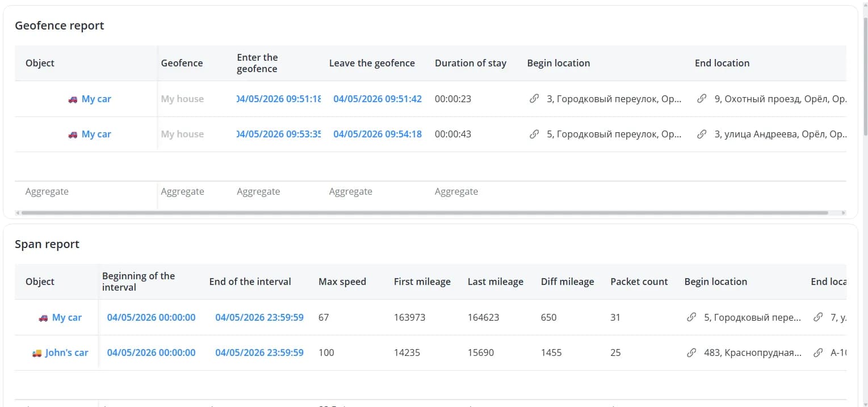Open Aggregate cell under Enter the geofence

[258, 191]
